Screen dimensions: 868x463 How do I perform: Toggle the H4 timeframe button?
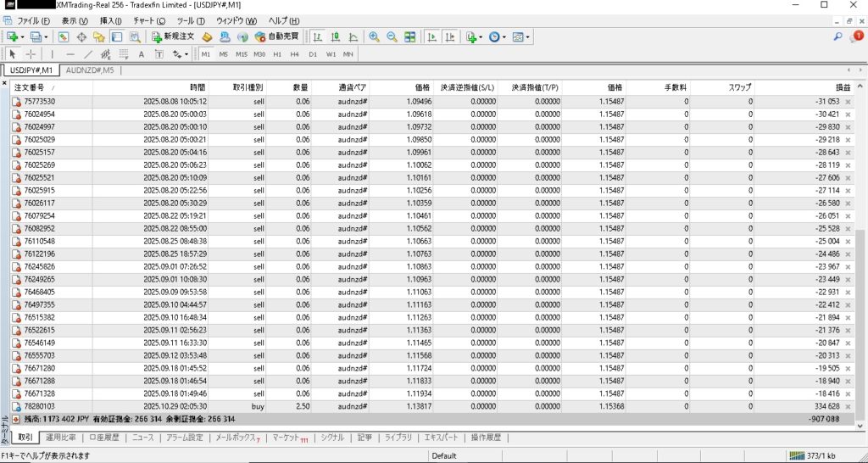click(294, 54)
